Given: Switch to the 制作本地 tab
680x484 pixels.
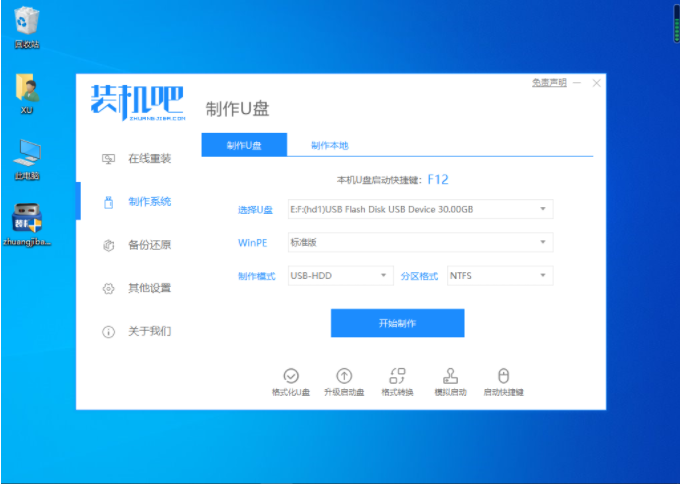Looking at the screenshot, I should pos(329,146).
